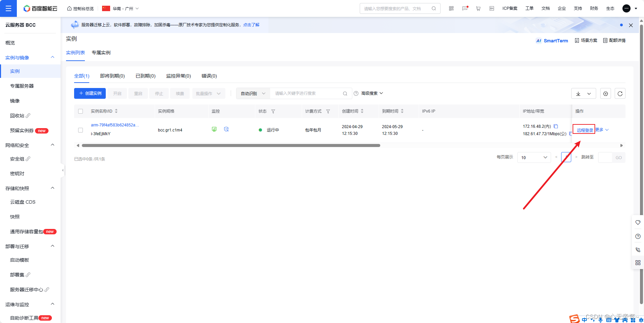This screenshot has height=323, width=644.
Task: Check the arm-79f4af583b624852a instance row checkbox
Action: tap(80, 130)
